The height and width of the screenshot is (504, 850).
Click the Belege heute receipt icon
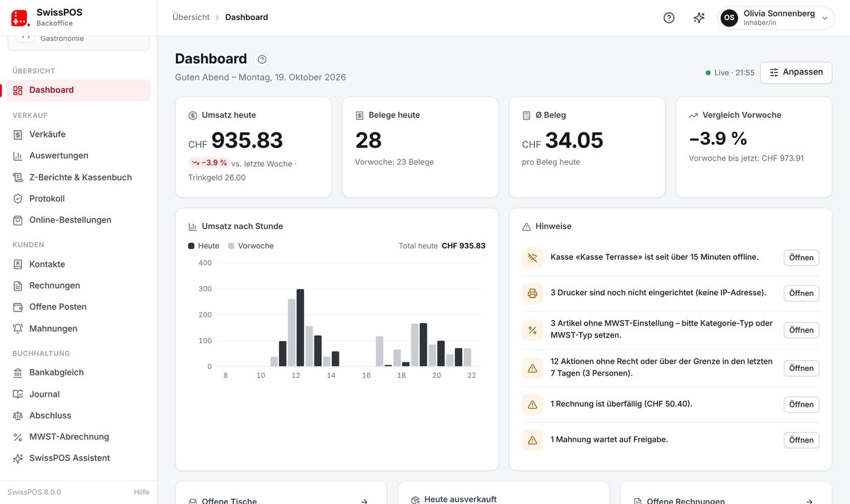[360, 115]
